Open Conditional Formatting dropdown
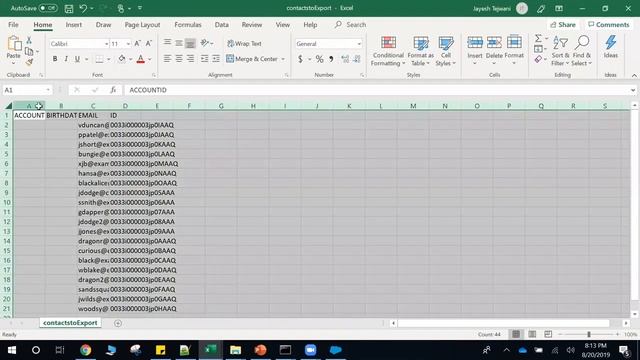This screenshot has width=640, height=360. click(x=388, y=51)
